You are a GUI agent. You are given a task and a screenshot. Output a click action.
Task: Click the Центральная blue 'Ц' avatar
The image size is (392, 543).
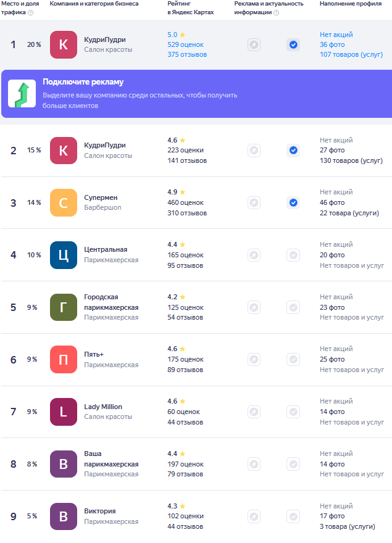click(64, 255)
